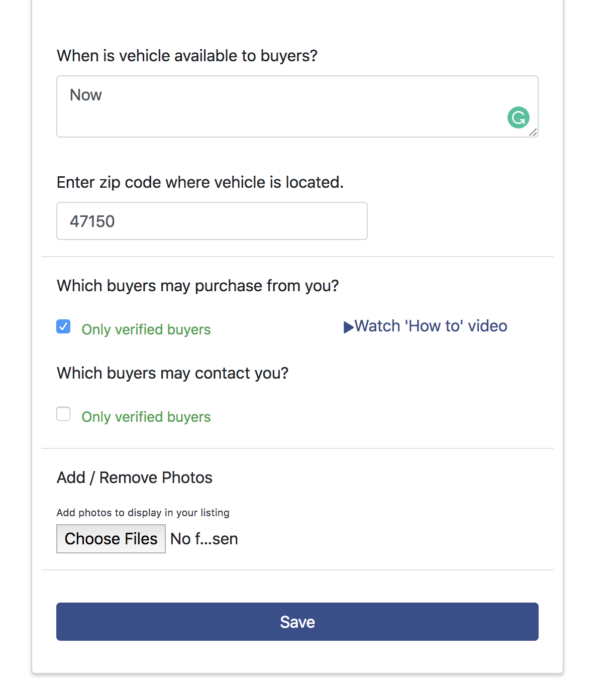Image resolution: width=614 pixels, height=700 pixels.
Task: Click 'Only verified buyers' label under purchase question
Action: (146, 329)
